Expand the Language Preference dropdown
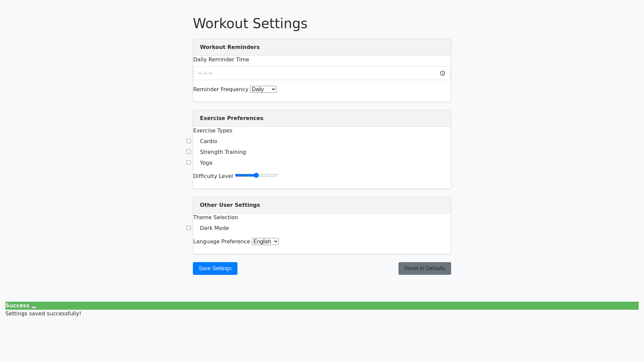Viewport: 644px width, 362px height. [265, 242]
